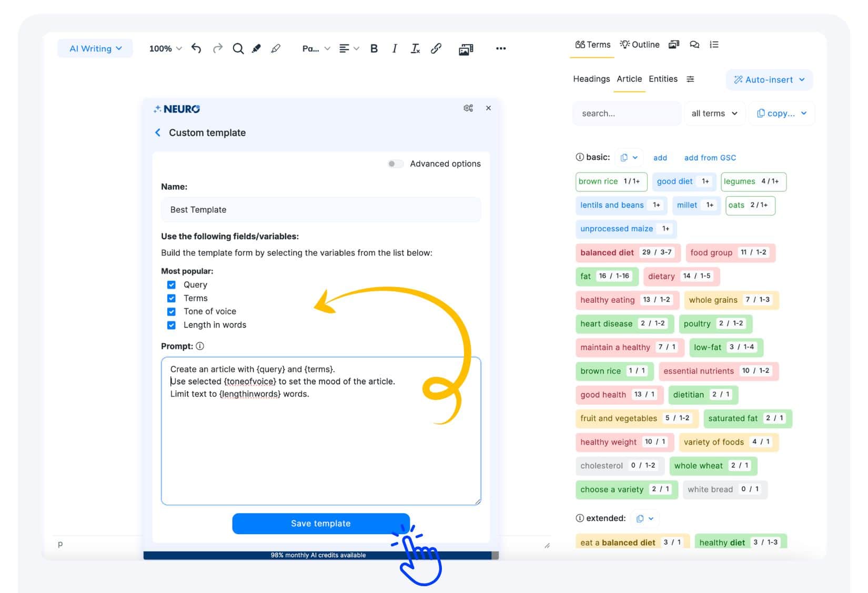Clear text formatting
The height and width of the screenshot is (593, 868).
415,48
